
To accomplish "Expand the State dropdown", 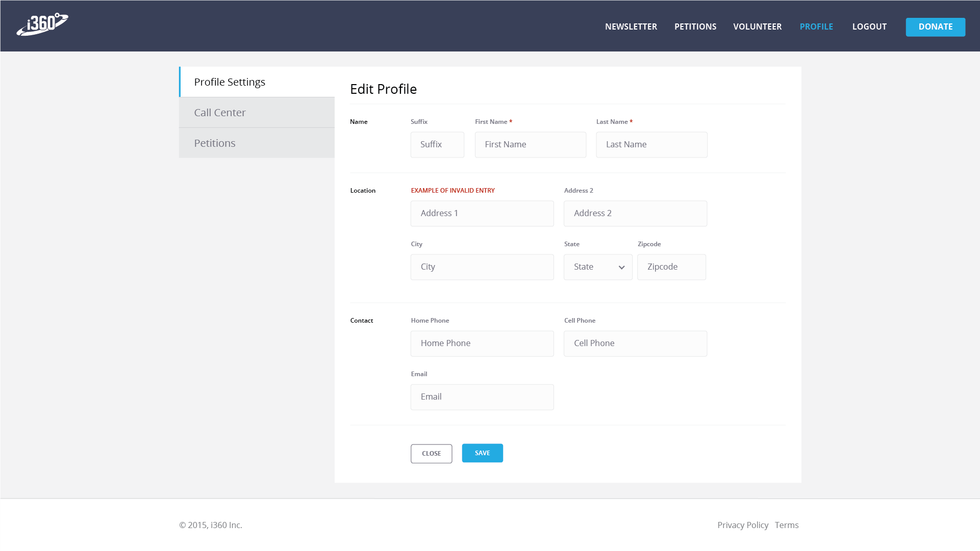I will 598,267.
